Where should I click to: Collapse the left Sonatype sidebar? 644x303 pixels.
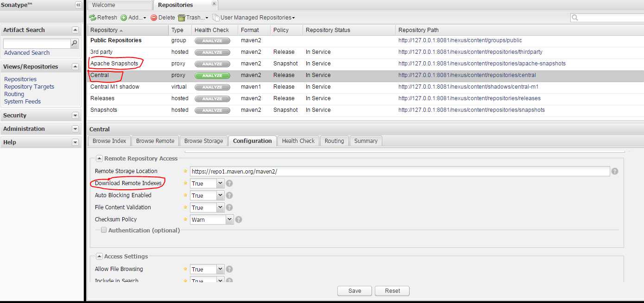(78, 5)
